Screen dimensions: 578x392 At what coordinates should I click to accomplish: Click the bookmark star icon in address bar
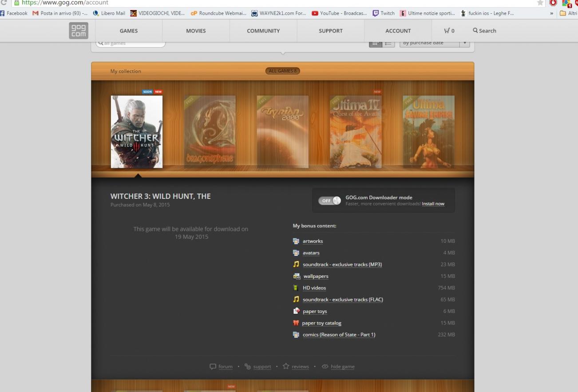point(540,3)
